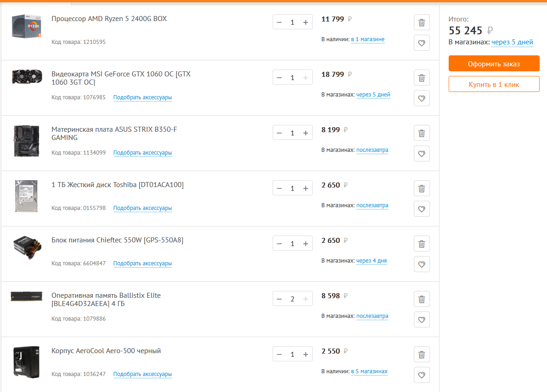The width and height of the screenshot is (547, 392).
Task: Reduce quantity of ASUS STRIX B350-F motherboard
Action: (279, 133)
